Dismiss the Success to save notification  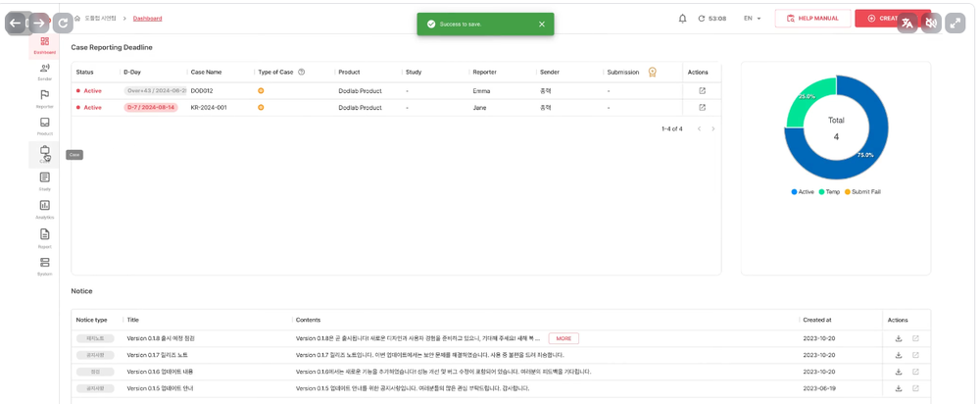pos(542,24)
